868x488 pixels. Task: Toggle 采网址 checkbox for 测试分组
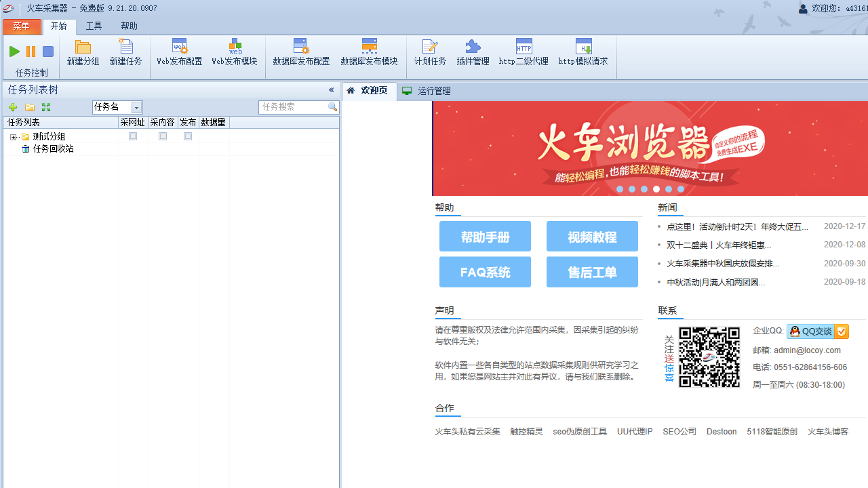133,136
